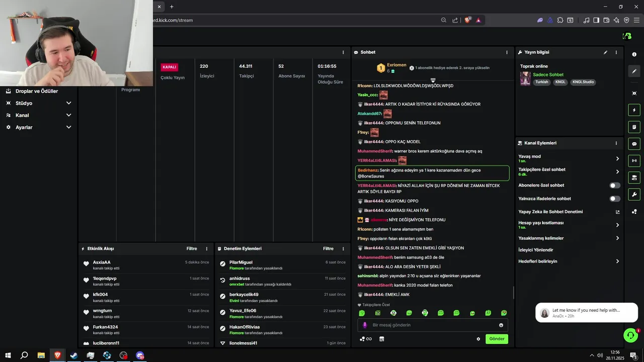Click the Gönder send button
This screenshot has height=362, width=644.
click(497, 339)
